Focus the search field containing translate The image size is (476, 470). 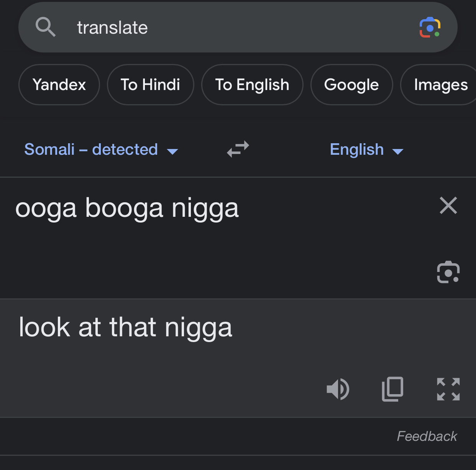(238, 27)
